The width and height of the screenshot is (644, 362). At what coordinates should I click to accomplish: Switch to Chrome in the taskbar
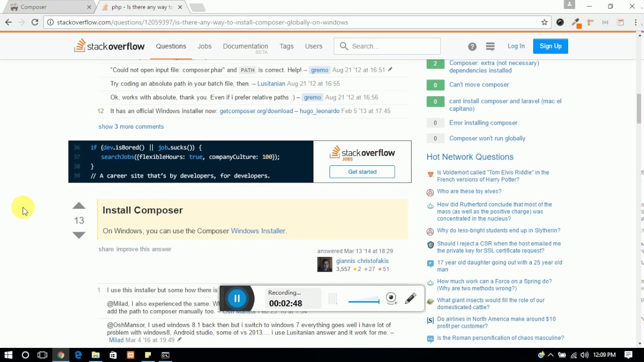(x=60, y=355)
